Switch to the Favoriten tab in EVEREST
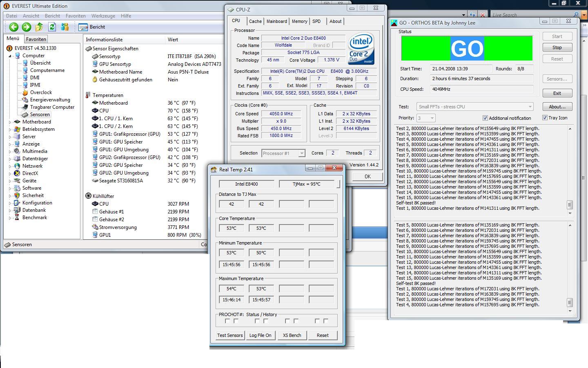The image size is (588, 368). coord(36,39)
